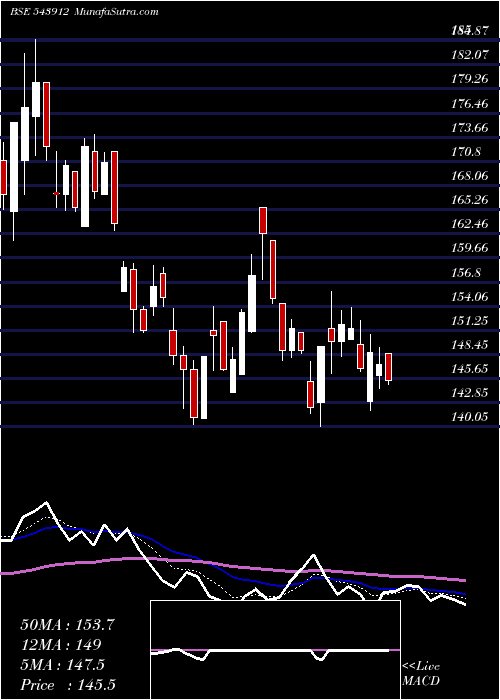Click the 12MA : 149 readout
Viewport: 500px width, 700px height.
click(x=61, y=645)
